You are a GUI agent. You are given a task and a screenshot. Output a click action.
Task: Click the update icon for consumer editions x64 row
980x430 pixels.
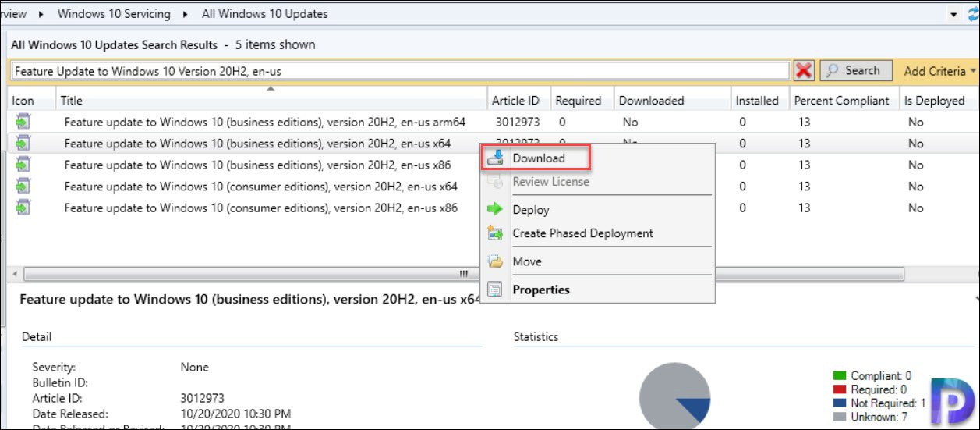(23, 186)
